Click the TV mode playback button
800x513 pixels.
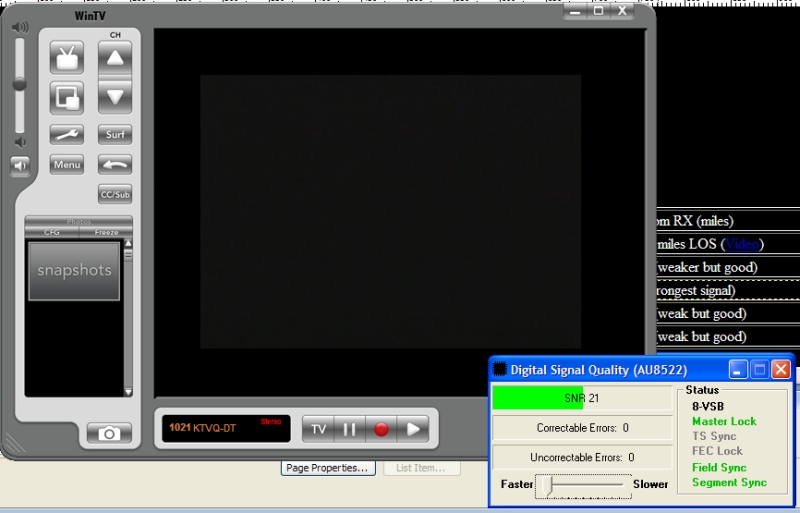tap(318, 429)
